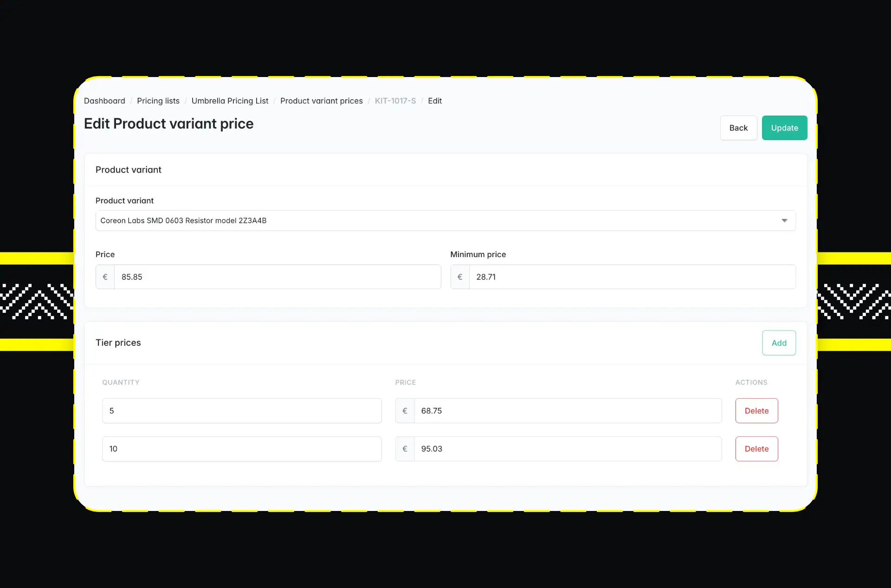Delete the quantity 10 tier row
Screen dimensions: 891x588
[756, 449]
